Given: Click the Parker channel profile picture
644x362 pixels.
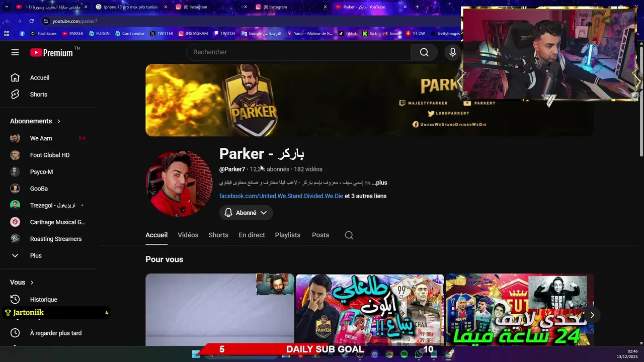Looking at the screenshot, I should click(179, 184).
